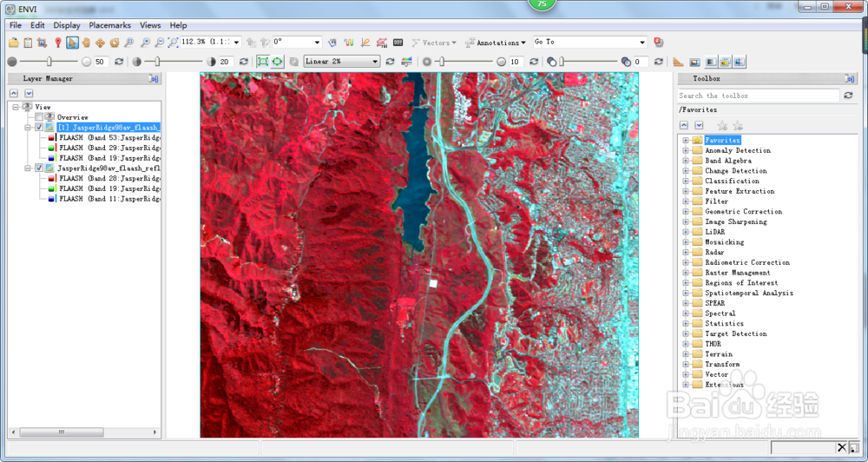Click the red placemark pin icon
868x462 pixels.
click(x=57, y=42)
